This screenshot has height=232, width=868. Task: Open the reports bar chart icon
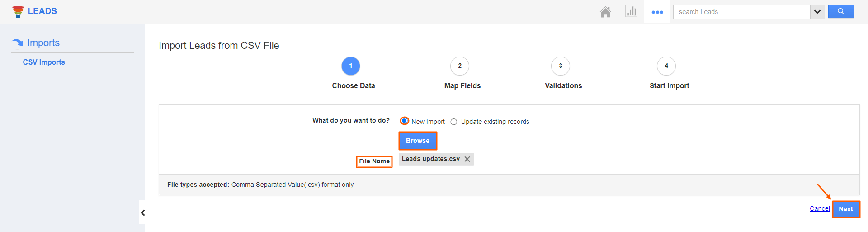[631, 12]
